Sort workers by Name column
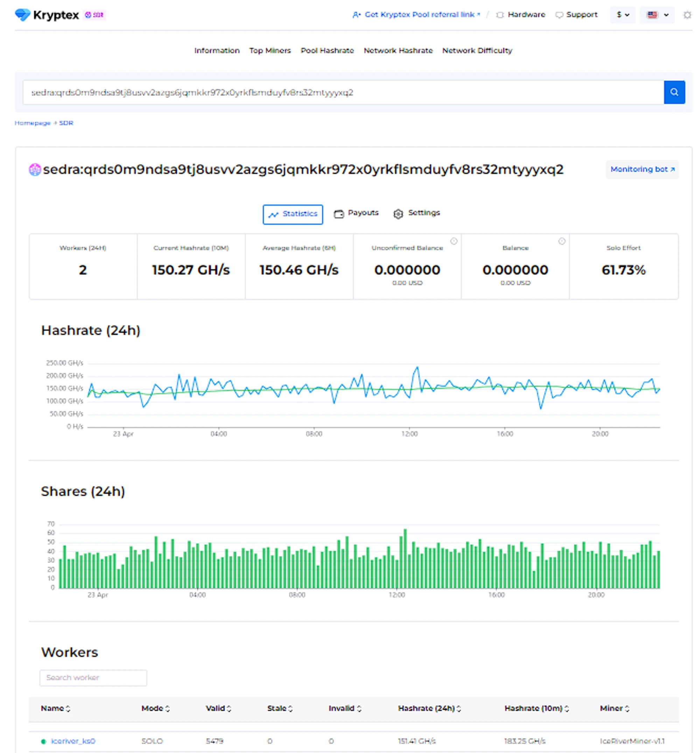The width and height of the screenshot is (700, 753). click(55, 708)
